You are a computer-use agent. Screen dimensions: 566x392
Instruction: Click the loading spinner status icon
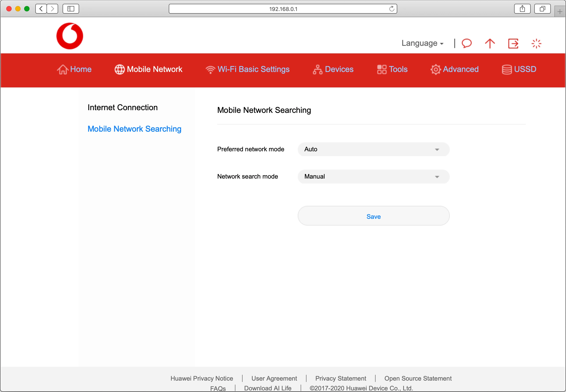click(x=536, y=44)
